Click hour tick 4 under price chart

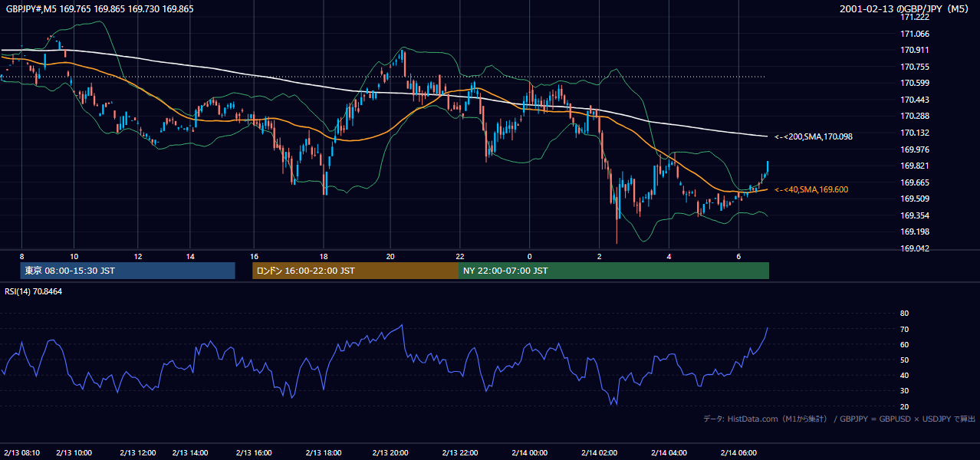tap(669, 256)
